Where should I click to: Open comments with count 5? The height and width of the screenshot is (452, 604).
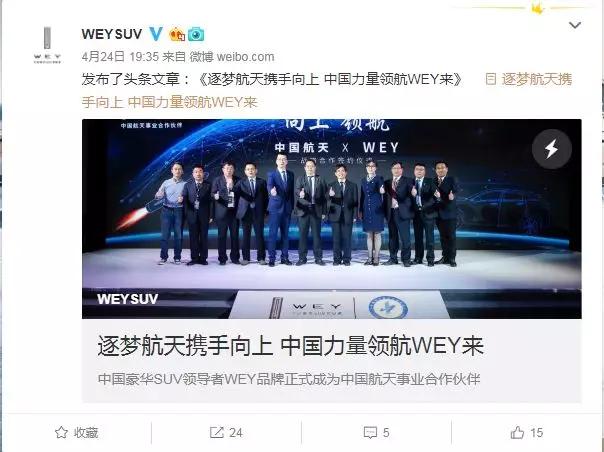[376, 432]
